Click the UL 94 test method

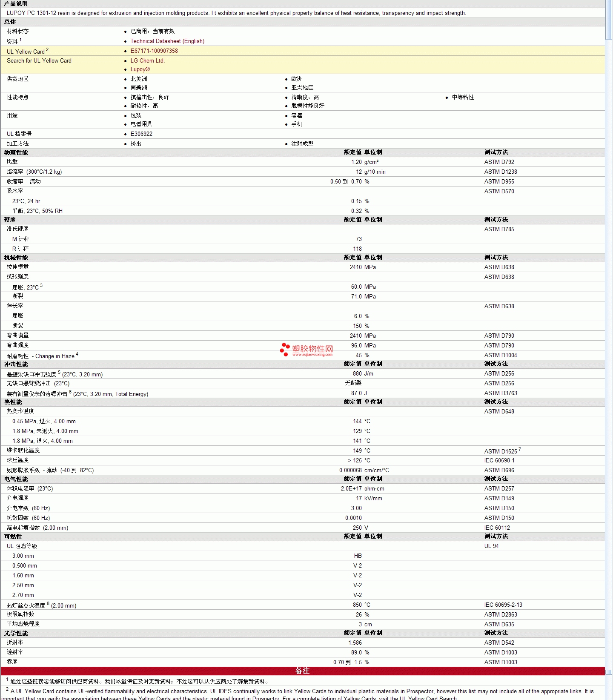(491, 546)
